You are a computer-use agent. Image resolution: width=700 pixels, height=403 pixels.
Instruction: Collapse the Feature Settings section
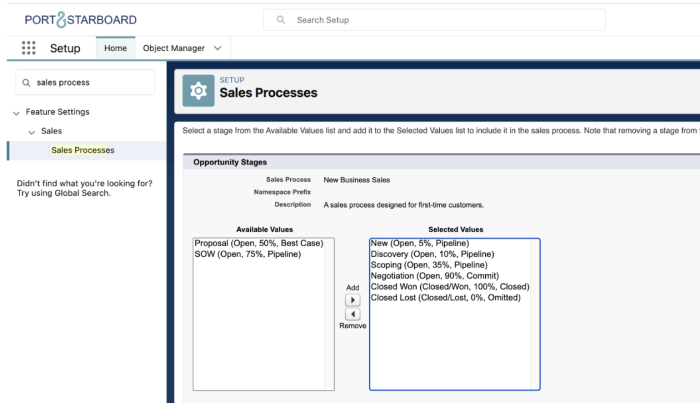16,113
